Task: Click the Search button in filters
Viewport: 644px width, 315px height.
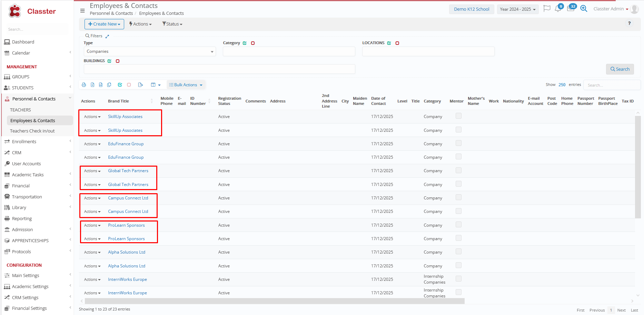Action: (x=620, y=69)
